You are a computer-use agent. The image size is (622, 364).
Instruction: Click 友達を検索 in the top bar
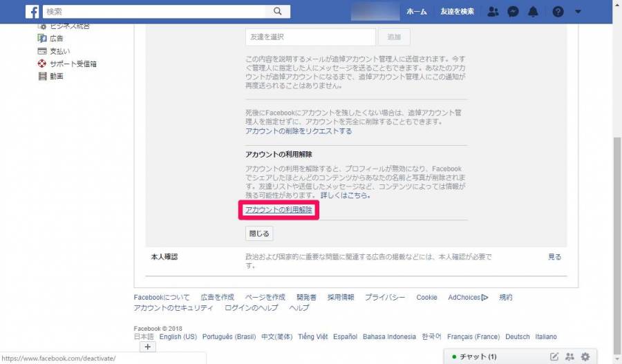point(457,12)
